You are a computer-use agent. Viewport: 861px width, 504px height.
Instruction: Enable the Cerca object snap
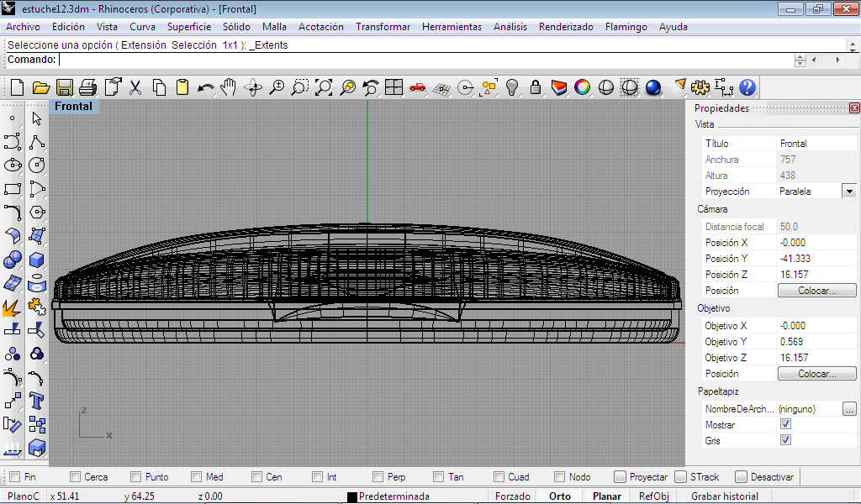point(77,477)
